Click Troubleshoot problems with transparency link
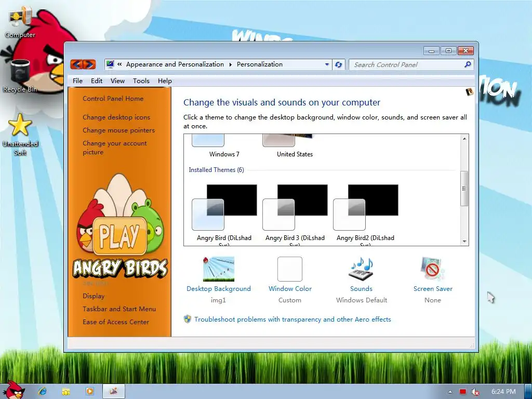Screen dimensions: 532x399 click(292, 320)
